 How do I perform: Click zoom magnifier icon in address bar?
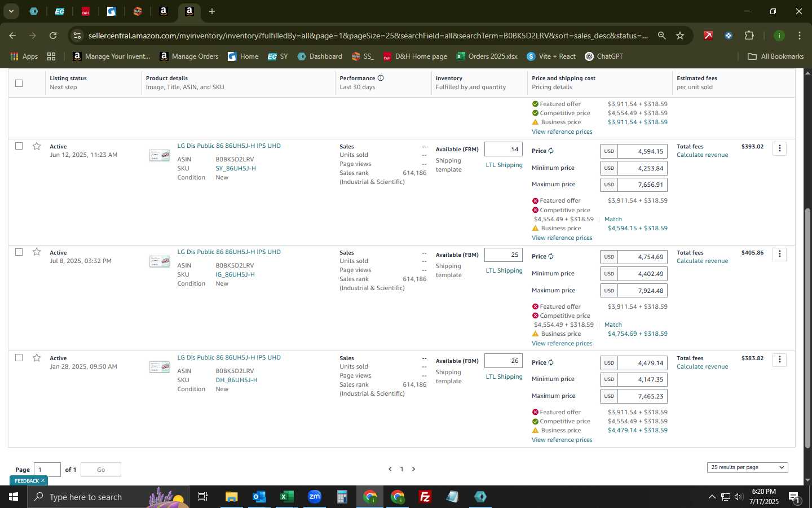click(x=661, y=36)
